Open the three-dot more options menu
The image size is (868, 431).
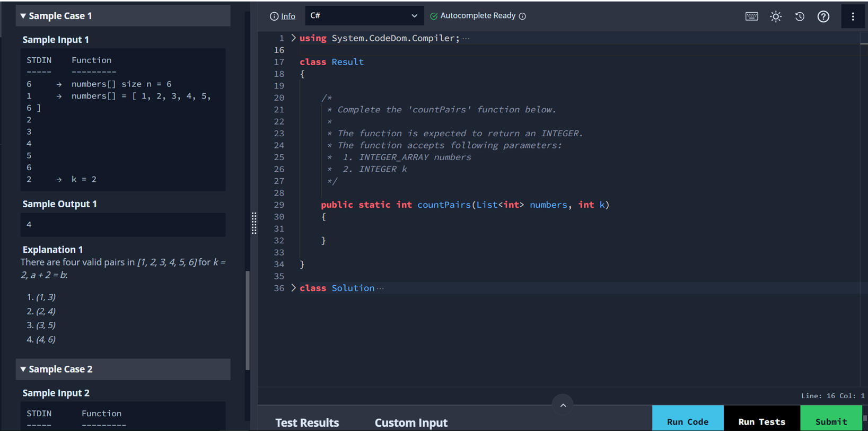[x=853, y=16]
